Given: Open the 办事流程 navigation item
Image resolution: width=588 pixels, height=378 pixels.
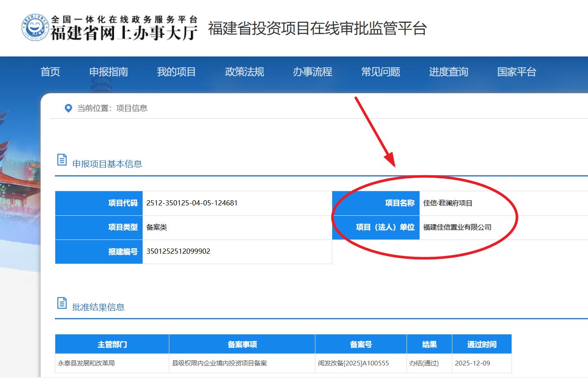Looking at the screenshot, I should (312, 72).
